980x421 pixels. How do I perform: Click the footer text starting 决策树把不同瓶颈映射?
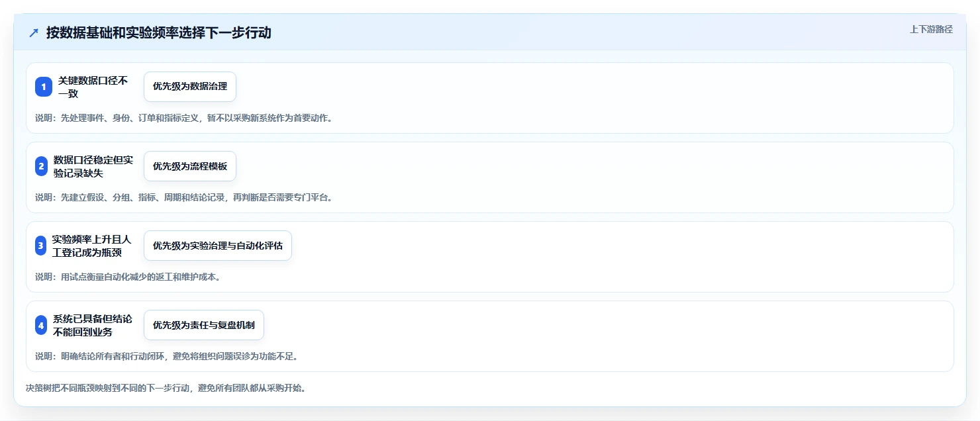[x=166, y=388]
